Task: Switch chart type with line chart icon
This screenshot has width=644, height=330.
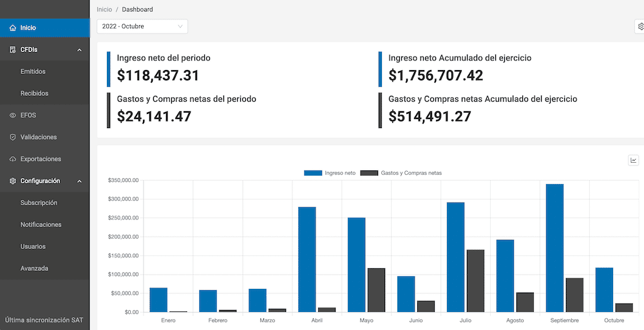Action: point(634,160)
